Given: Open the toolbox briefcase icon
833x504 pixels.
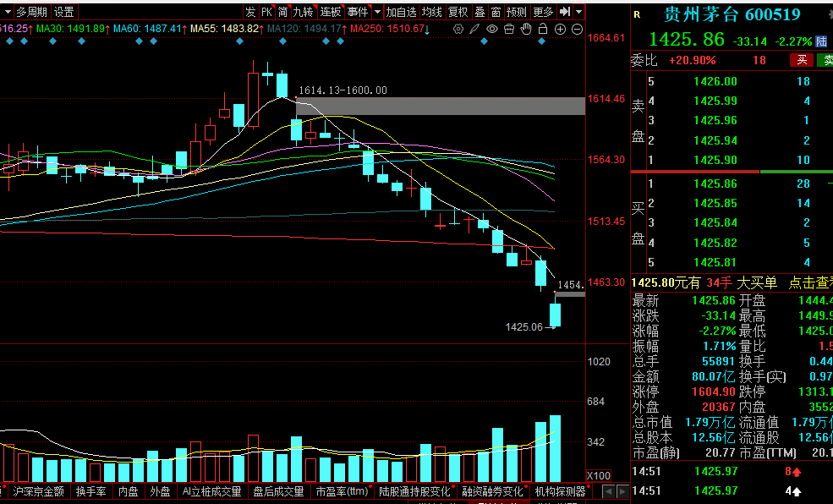Looking at the screenshot, I should click(509, 30).
